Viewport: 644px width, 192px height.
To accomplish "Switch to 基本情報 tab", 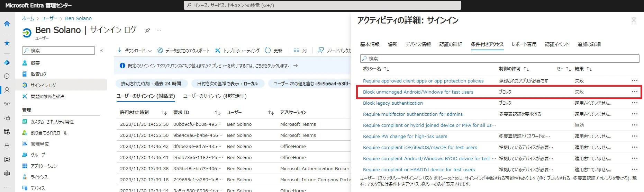I will (370, 44).
